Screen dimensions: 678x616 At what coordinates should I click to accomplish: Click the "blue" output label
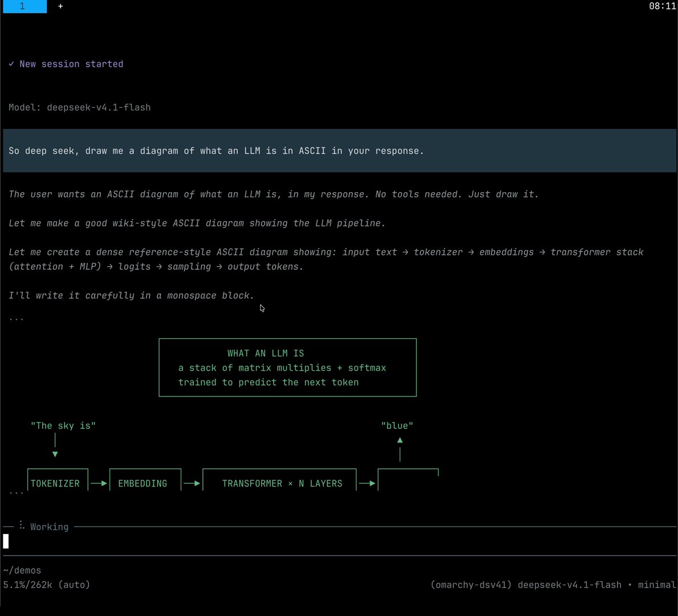(x=397, y=425)
